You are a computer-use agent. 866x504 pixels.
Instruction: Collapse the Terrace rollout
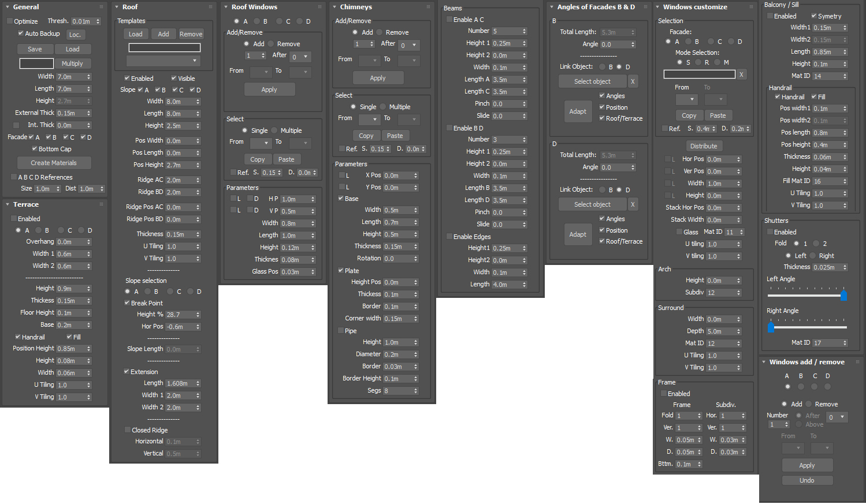[7, 204]
